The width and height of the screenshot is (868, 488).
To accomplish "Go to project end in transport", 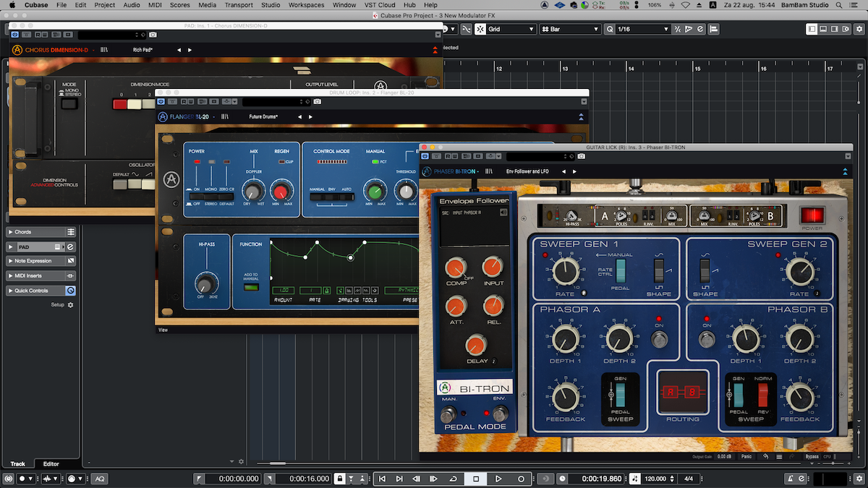I will point(399,479).
